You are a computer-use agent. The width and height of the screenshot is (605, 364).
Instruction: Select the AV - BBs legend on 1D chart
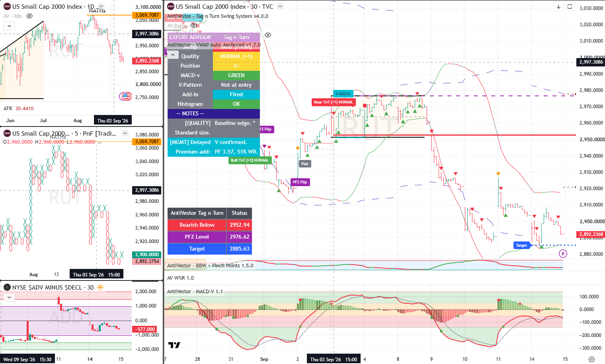[13, 16]
